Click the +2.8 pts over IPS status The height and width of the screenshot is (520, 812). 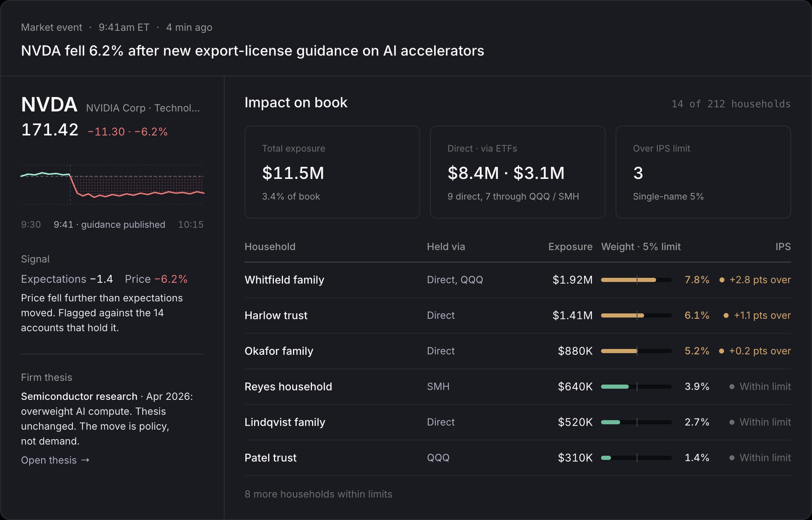[x=755, y=280]
